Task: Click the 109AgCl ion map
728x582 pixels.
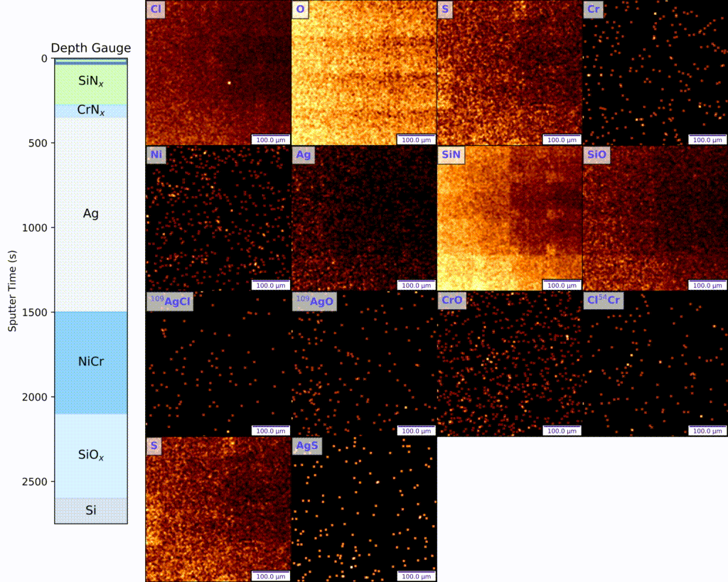Action: [218, 364]
